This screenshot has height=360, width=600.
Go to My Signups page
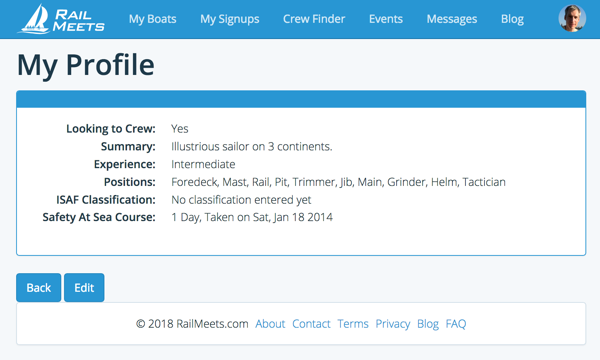(230, 19)
